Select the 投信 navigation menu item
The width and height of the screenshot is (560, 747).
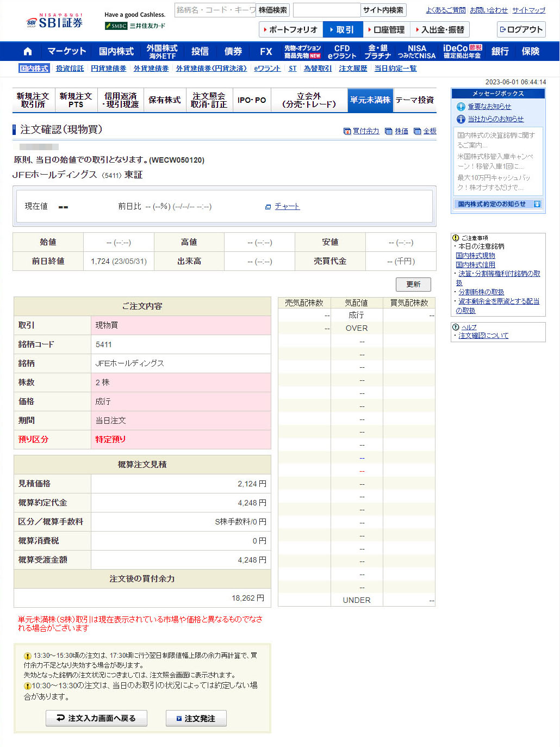point(200,51)
